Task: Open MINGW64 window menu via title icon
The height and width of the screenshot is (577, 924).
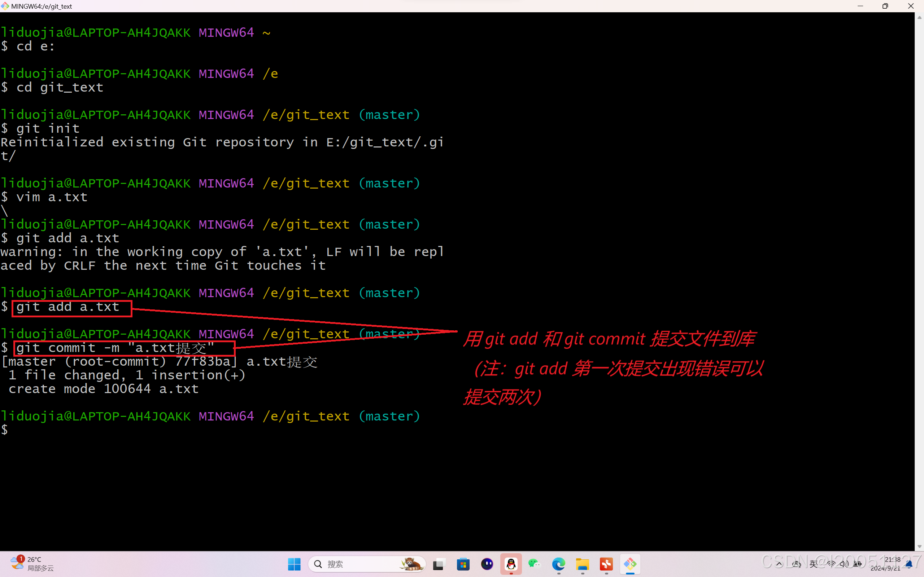Action: (5, 6)
